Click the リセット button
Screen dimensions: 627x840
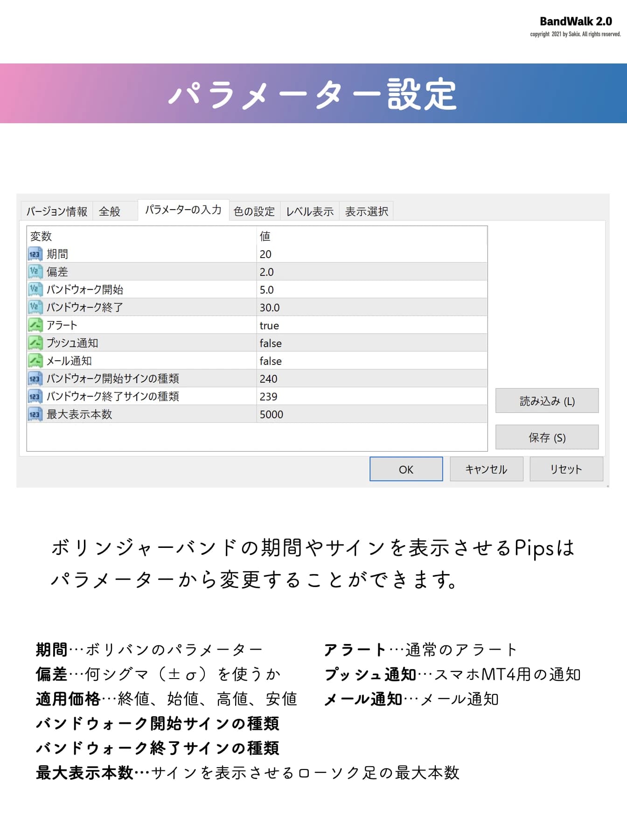coord(566,469)
